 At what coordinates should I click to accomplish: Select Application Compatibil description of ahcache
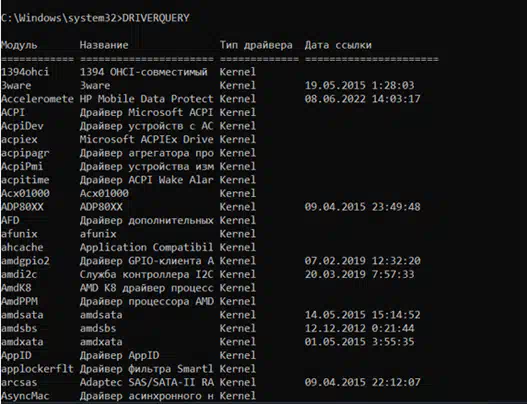click(147, 247)
